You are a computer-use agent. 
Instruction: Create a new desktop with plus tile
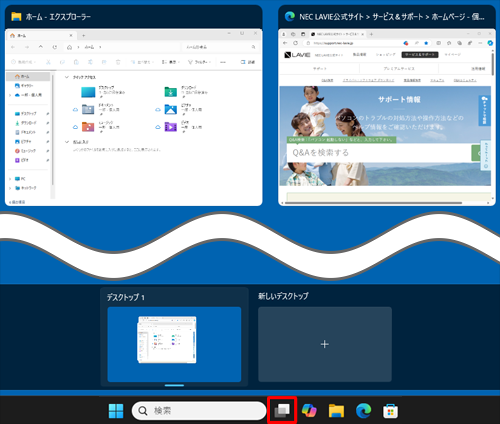(x=325, y=344)
